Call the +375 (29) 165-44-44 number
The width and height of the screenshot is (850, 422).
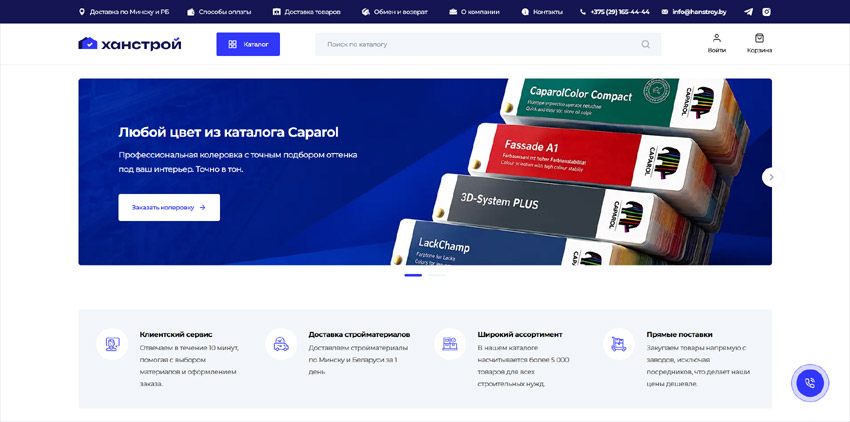click(x=615, y=12)
